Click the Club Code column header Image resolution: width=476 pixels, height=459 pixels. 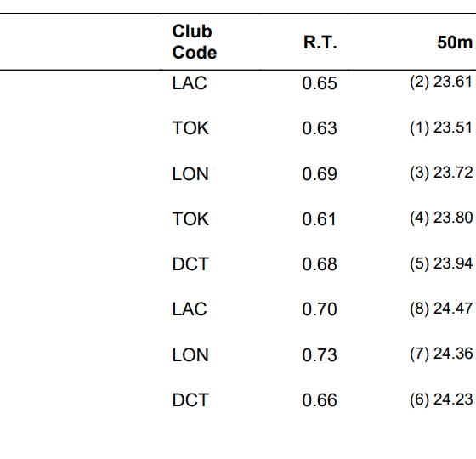195,42
